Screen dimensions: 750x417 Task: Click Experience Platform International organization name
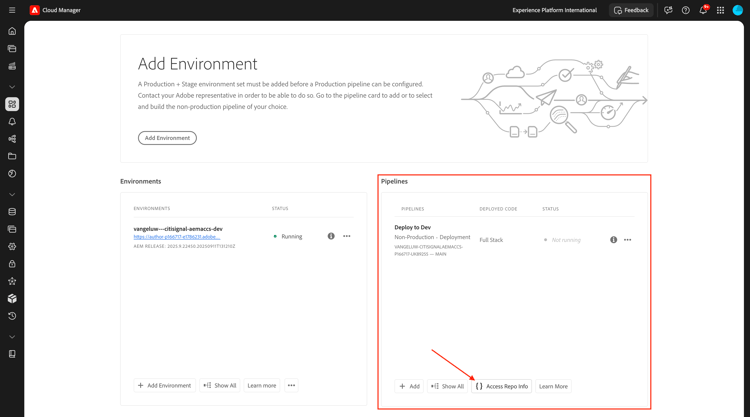click(x=555, y=10)
